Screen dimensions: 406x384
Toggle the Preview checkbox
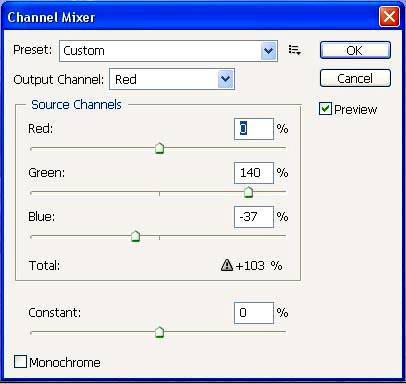click(325, 109)
